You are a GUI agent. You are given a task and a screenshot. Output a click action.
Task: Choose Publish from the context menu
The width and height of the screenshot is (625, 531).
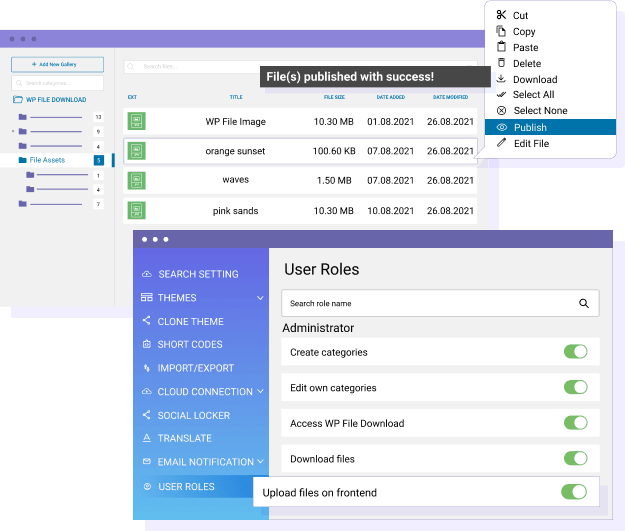530,127
